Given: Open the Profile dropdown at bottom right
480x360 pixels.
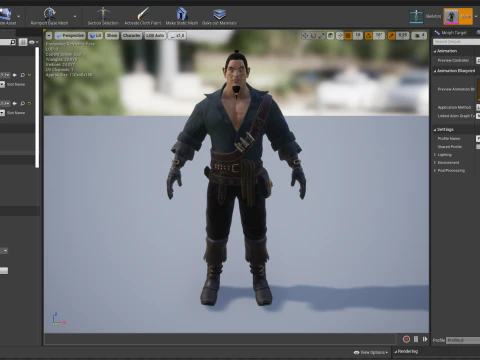Looking at the screenshot, I should tap(463, 340).
